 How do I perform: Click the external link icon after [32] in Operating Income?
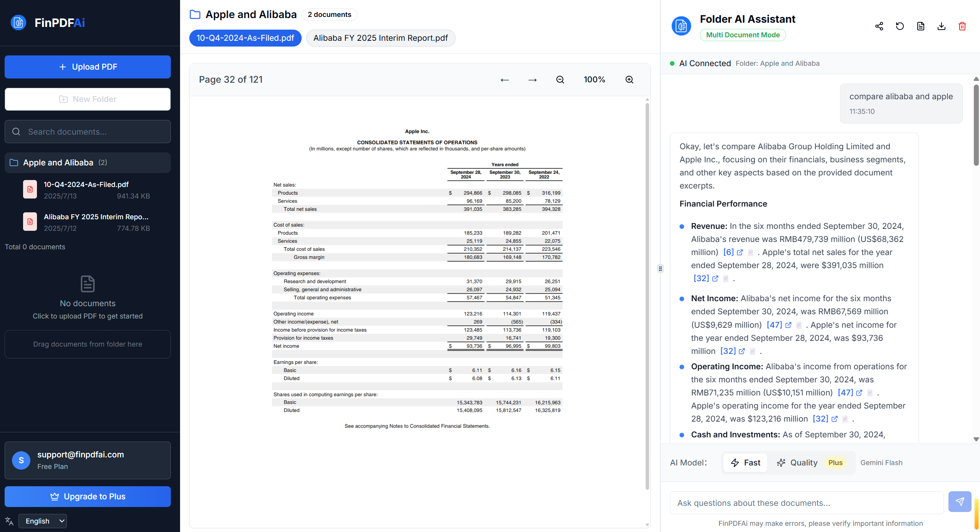[x=835, y=419]
